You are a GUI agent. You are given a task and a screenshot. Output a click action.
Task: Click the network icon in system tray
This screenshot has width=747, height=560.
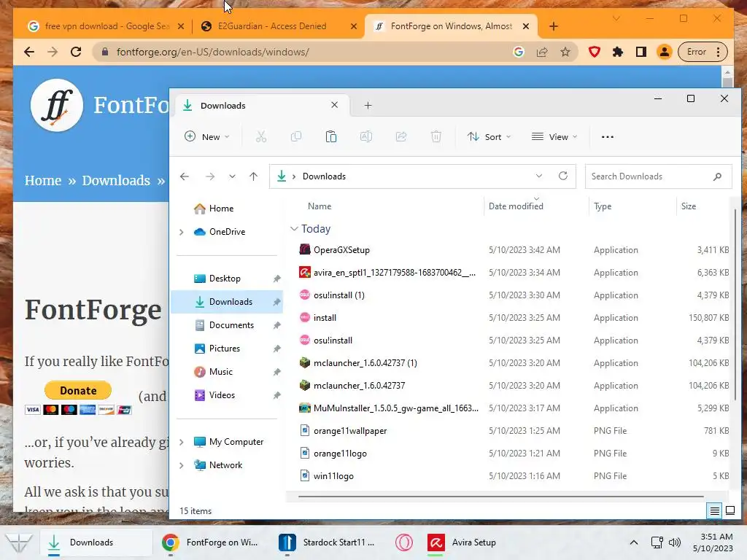(657, 542)
